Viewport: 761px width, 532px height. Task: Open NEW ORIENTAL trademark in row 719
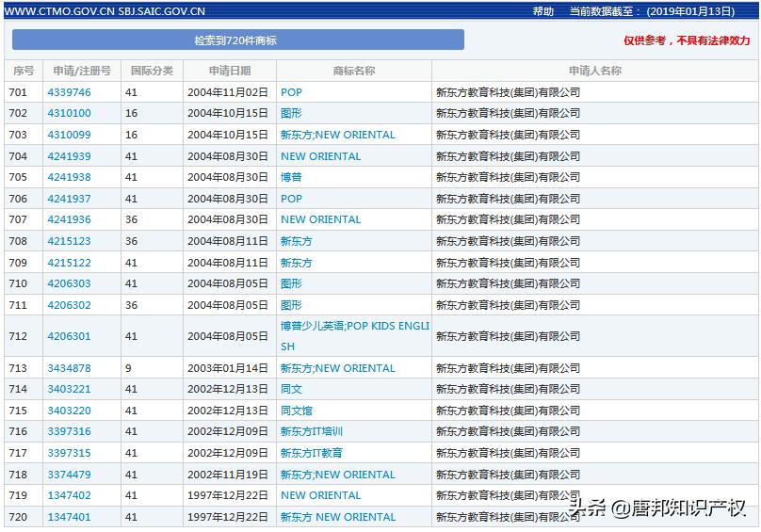coord(321,495)
